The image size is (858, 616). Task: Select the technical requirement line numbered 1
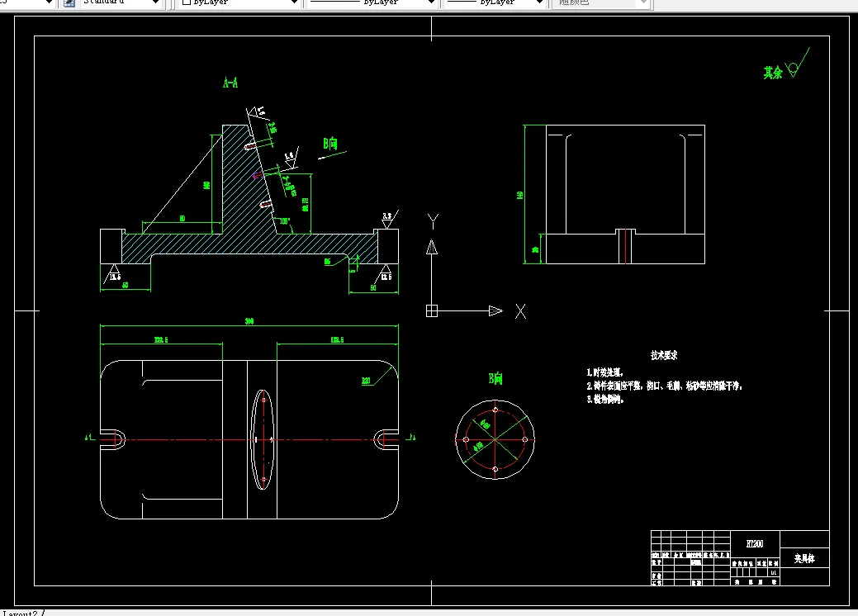pos(604,372)
